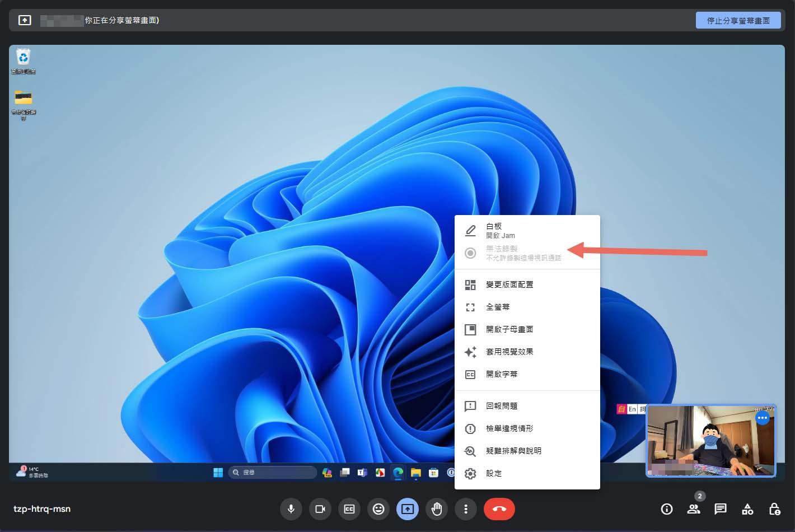Click the visual effects sparkle icon
Image resolution: width=795 pixels, height=532 pixels.
(x=470, y=352)
